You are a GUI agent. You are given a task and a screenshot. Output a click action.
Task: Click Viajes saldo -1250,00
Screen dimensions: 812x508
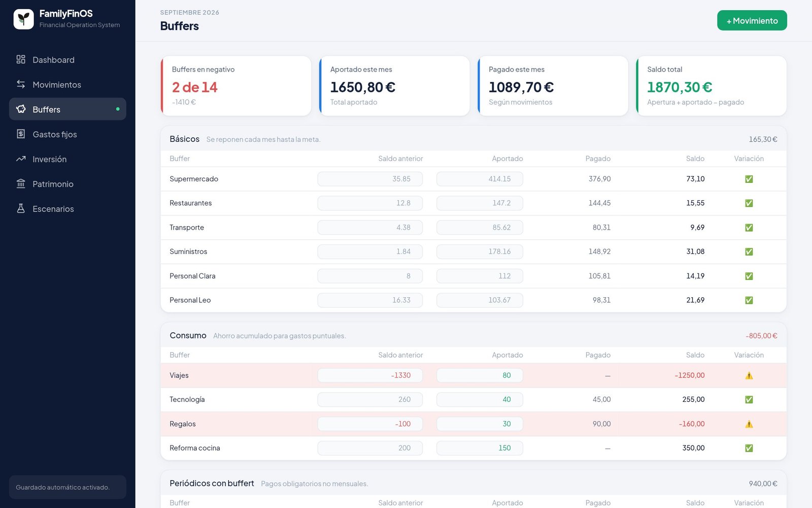[690, 375]
